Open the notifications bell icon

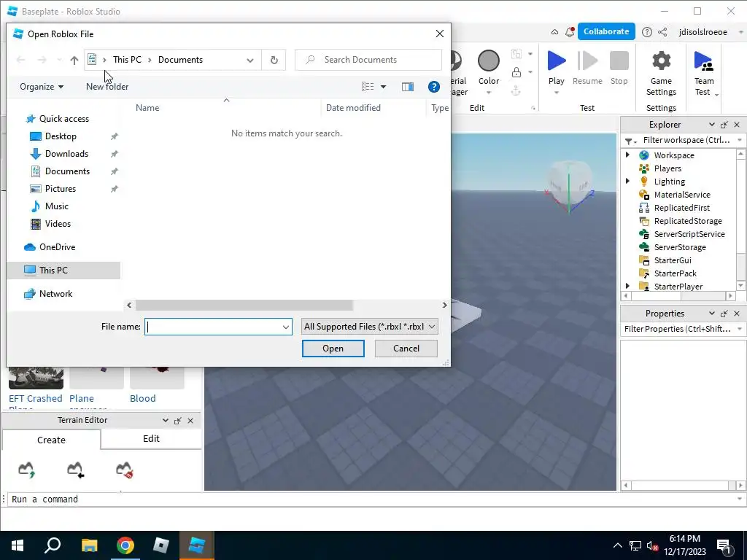569,32
